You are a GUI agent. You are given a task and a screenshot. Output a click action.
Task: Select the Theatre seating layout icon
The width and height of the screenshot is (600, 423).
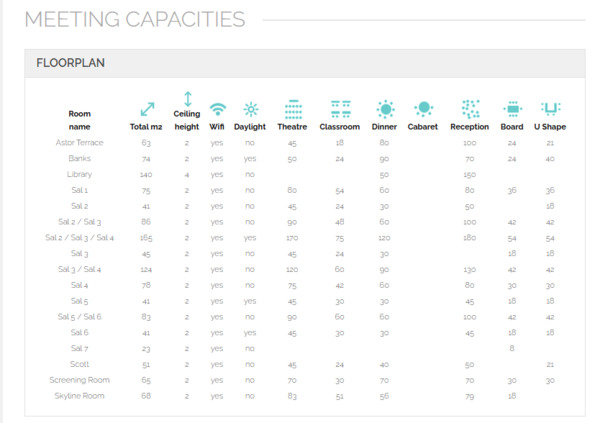click(292, 108)
